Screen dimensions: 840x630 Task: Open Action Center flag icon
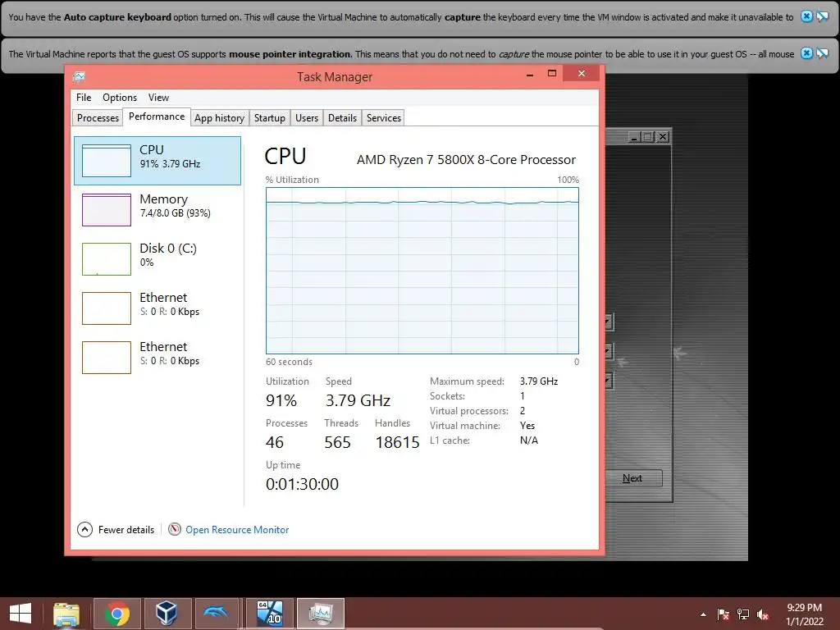724,614
